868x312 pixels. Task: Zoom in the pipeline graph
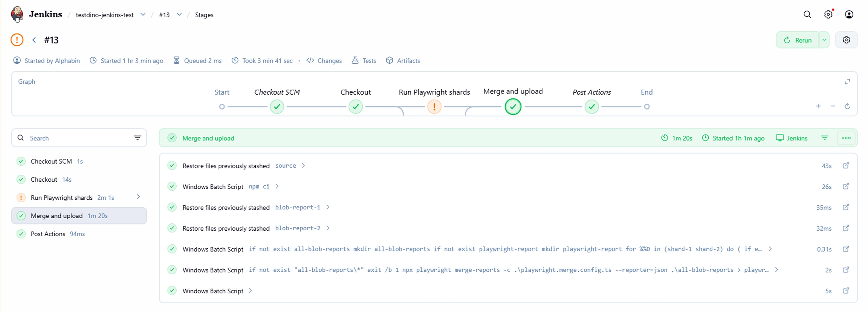pyautogui.click(x=818, y=106)
